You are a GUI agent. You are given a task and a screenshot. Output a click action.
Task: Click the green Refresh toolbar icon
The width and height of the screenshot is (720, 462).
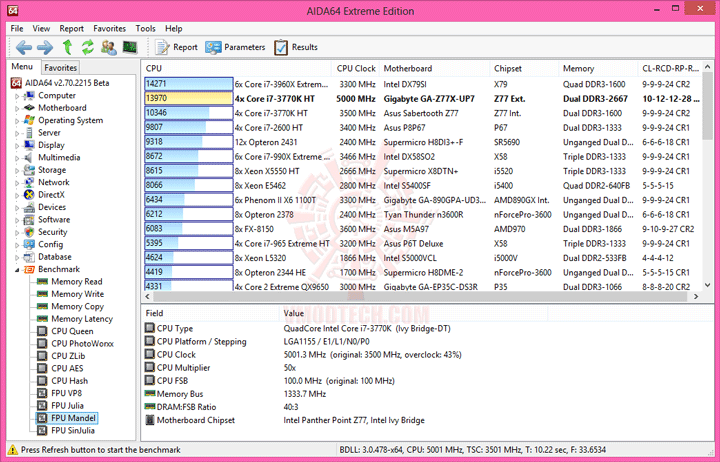(x=88, y=47)
